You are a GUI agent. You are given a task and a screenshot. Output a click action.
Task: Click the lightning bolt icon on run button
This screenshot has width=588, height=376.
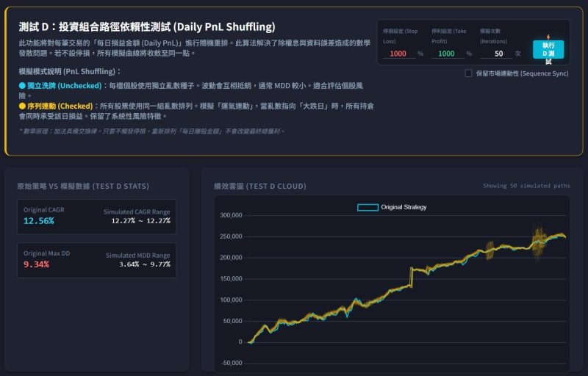point(548,36)
